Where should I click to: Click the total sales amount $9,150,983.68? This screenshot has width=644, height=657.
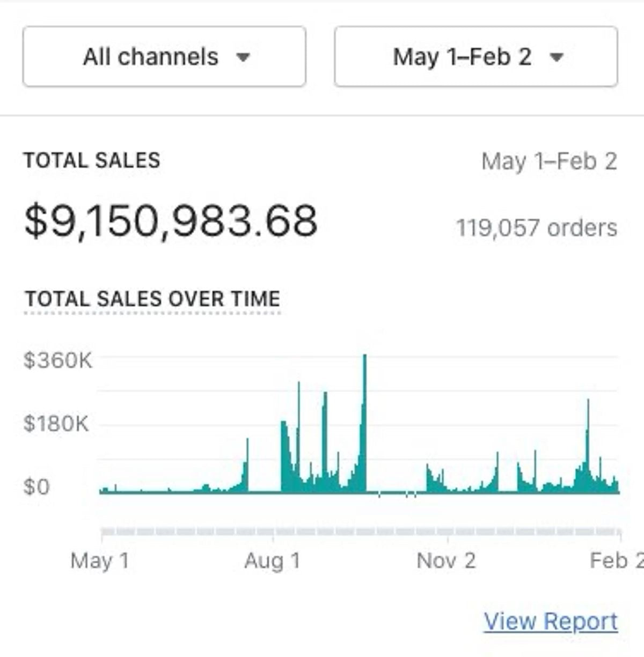(x=171, y=220)
